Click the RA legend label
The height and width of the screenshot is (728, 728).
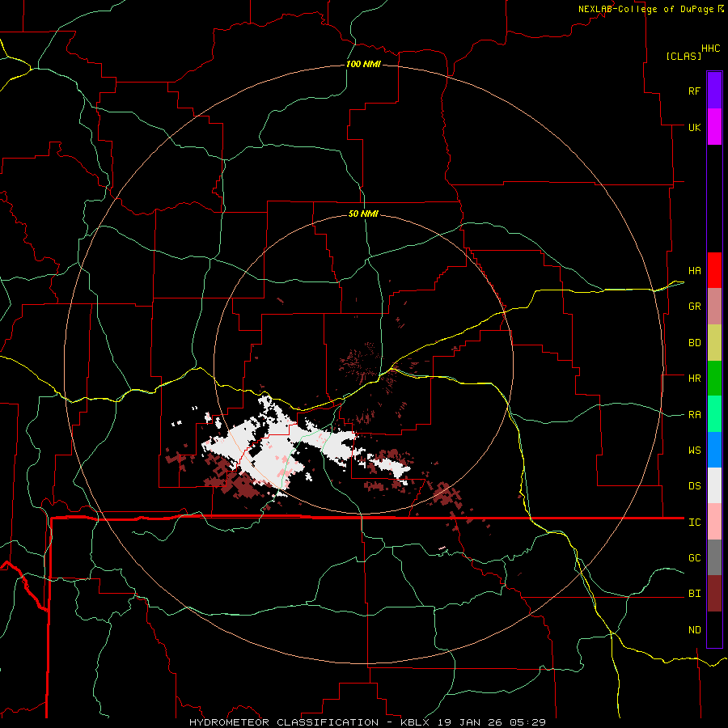point(694,414)
